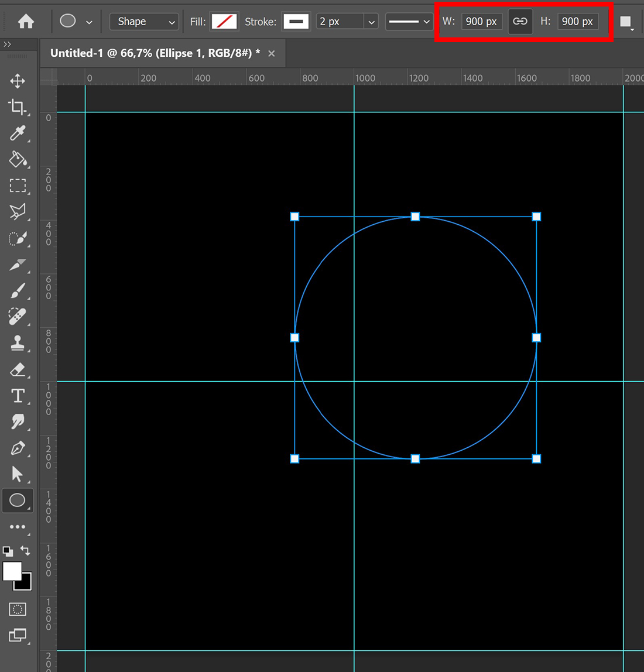The image size is (644, 672).
Task: Open the stroke width dropdown arrow
Action: [371, 22]
